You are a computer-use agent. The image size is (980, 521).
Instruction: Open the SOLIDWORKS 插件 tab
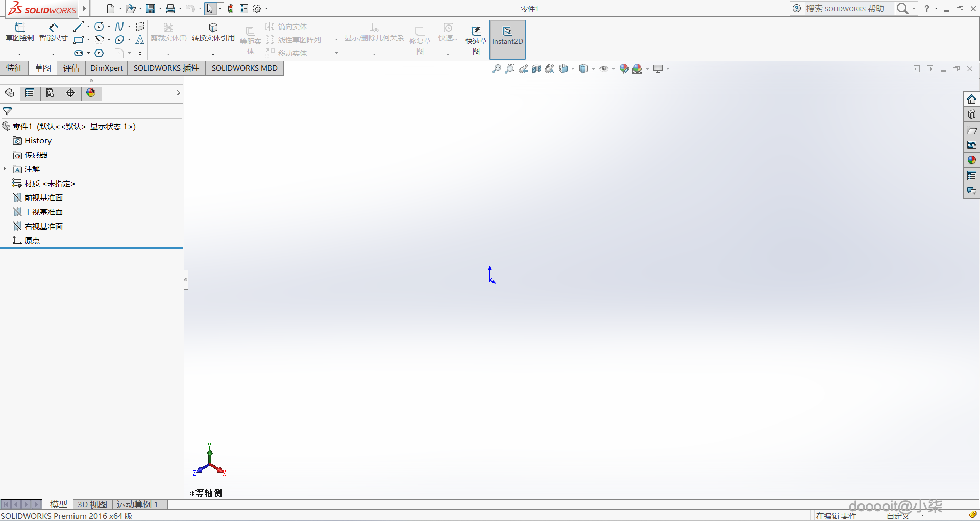click(166, 68)
